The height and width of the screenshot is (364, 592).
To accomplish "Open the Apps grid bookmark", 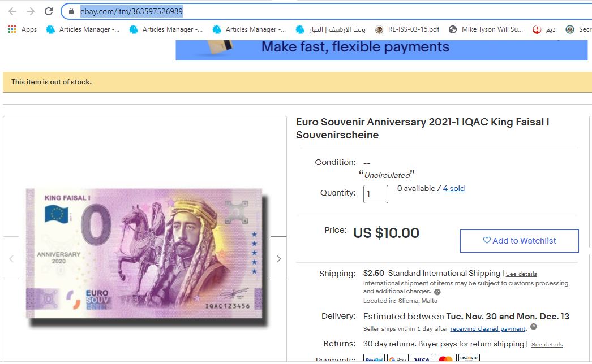I will [23, 29].
